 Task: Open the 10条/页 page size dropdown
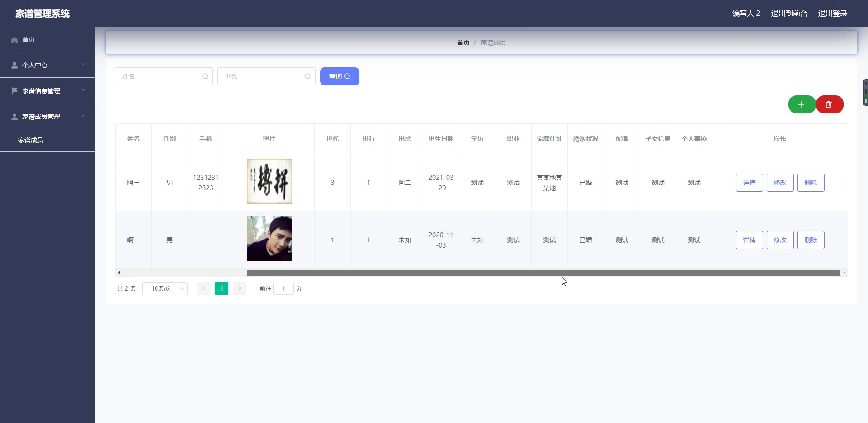point(165,288)
